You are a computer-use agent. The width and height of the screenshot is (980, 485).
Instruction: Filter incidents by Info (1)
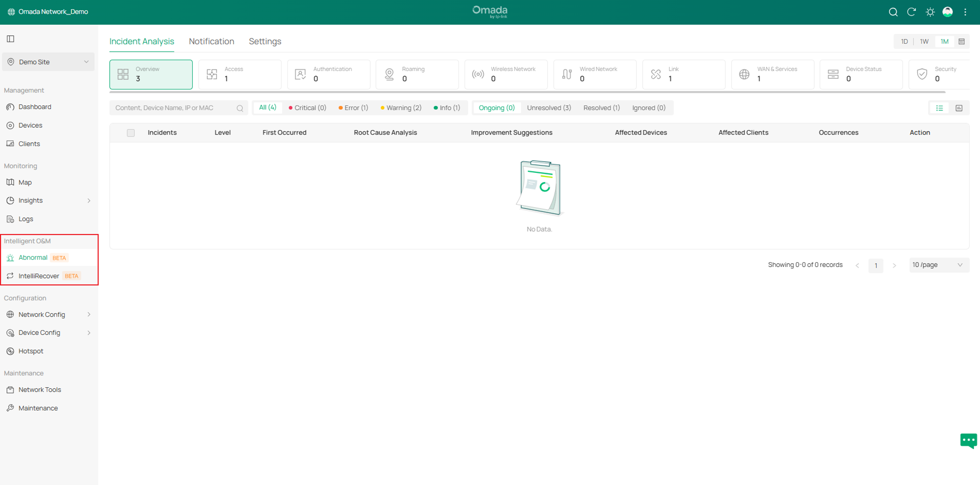point(447,108)
